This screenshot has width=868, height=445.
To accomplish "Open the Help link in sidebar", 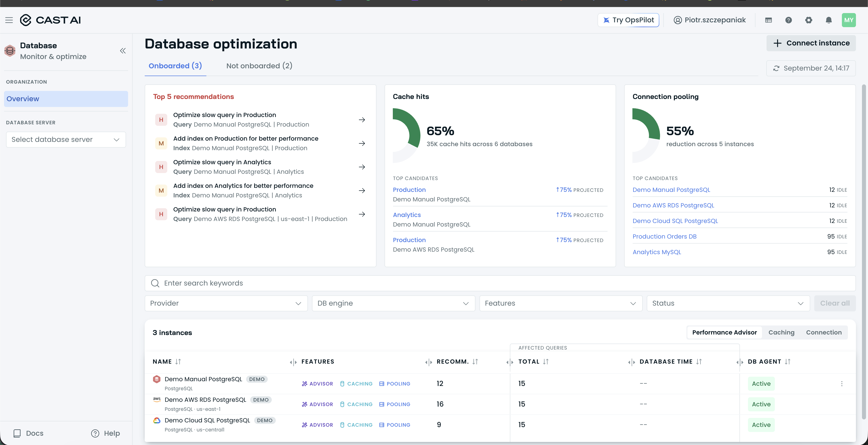I will (x=105, y=433).
